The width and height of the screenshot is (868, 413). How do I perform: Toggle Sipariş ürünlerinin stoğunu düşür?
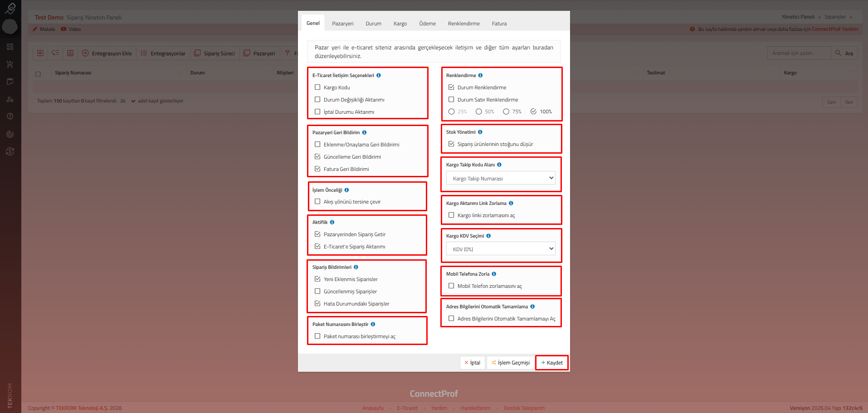click(451, 144)
